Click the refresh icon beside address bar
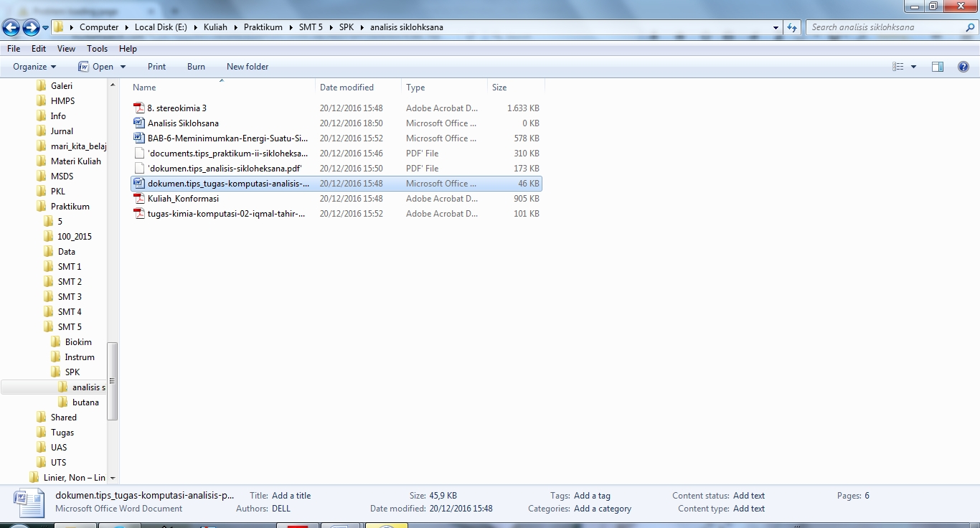 792,27
